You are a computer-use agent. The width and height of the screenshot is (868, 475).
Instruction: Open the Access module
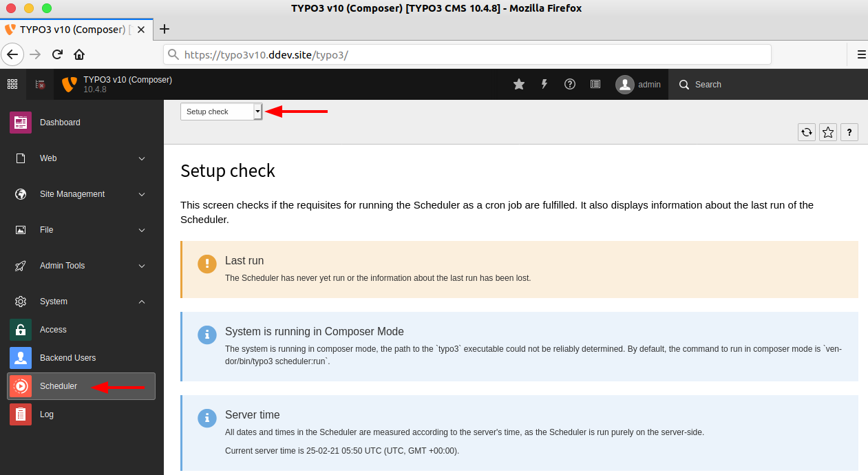(x=54, y=329)
